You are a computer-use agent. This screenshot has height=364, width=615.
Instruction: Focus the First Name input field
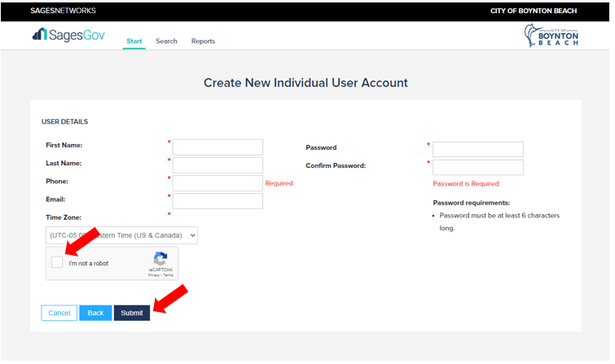click(217, 147)
